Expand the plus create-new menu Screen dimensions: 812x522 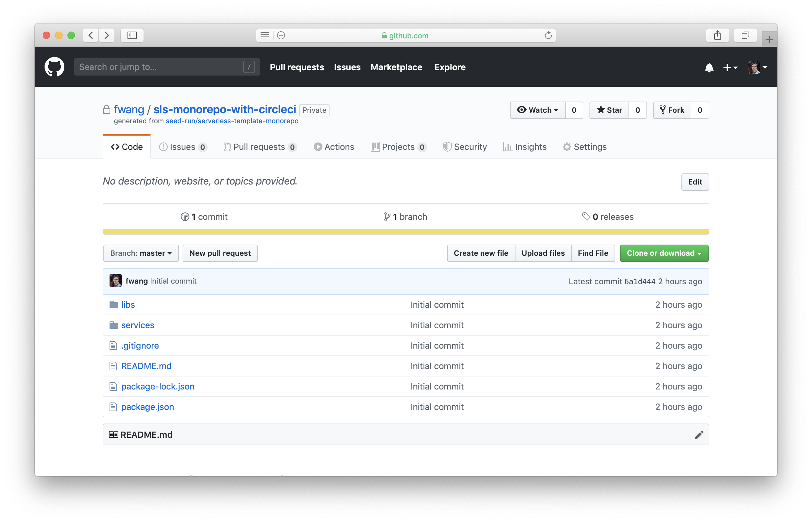(730, 67)
